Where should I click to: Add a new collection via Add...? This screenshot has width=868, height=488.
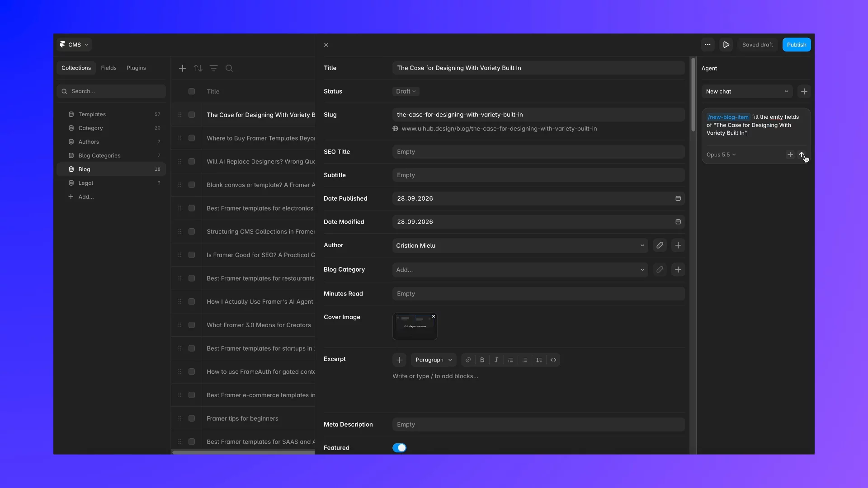tap(81, 197)
